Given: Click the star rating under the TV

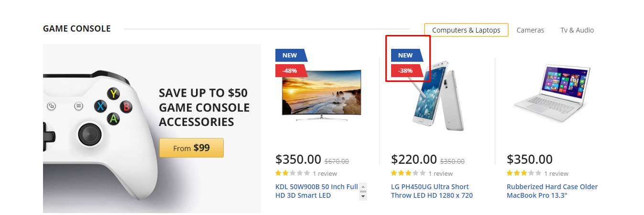Looking at the screenshot, I should tap(293, 173).
